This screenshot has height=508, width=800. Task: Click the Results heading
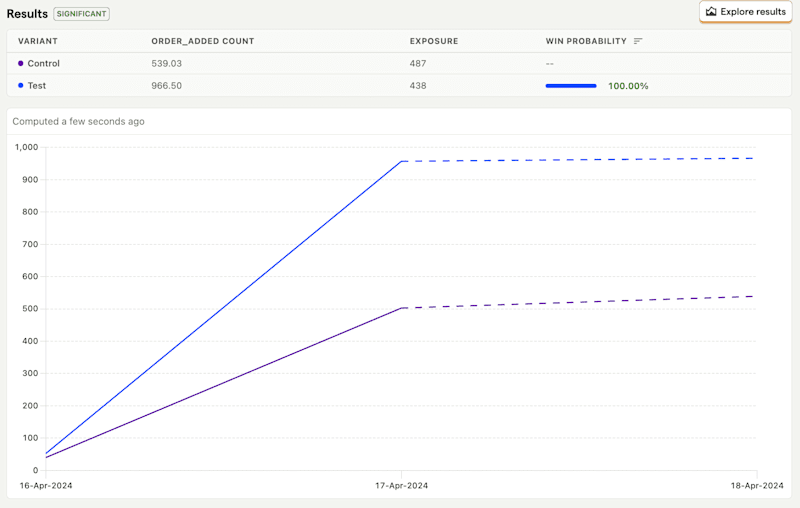click(27, 14)
